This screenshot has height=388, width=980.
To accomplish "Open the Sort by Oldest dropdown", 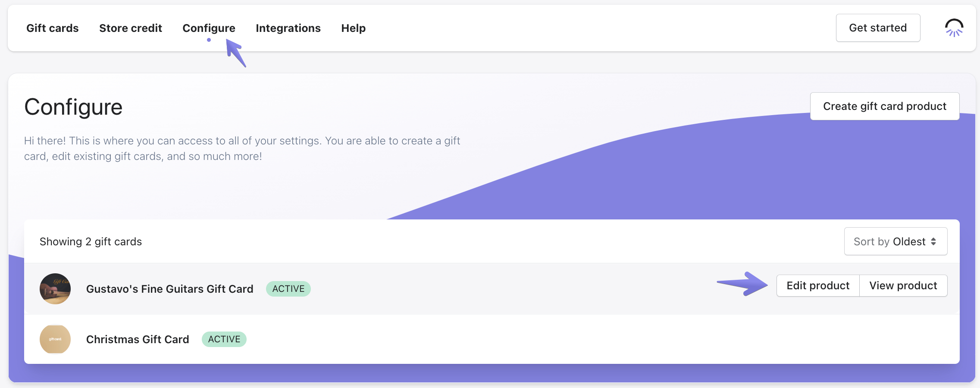I will 895,241.
